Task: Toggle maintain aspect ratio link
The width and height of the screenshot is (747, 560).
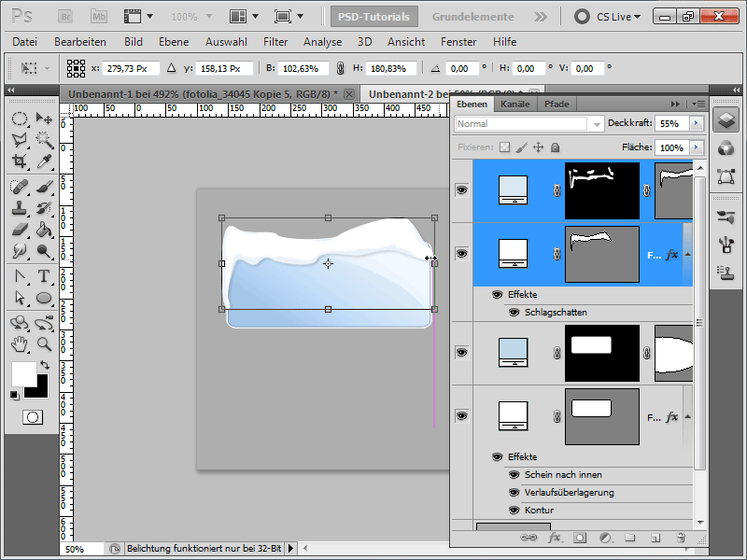Action: tap(340, 68)
